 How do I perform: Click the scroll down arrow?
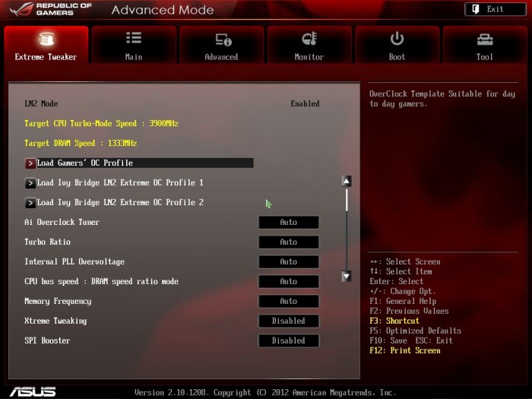[x=347, y=276]
